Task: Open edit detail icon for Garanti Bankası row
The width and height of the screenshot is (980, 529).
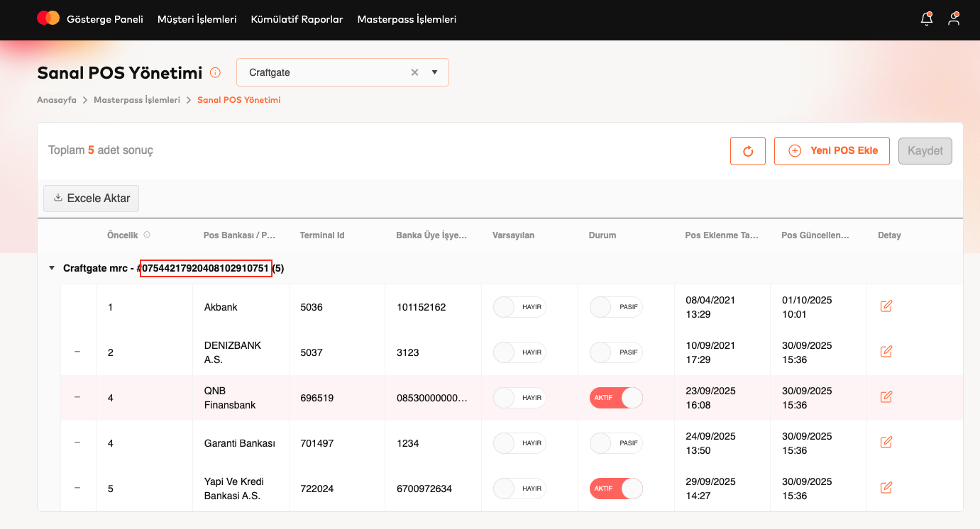Action: coord(886,442)
